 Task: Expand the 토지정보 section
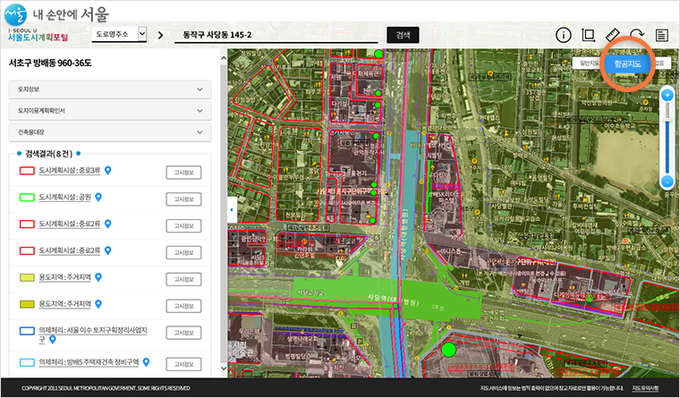pyautogui.click(x=110, y=89)
